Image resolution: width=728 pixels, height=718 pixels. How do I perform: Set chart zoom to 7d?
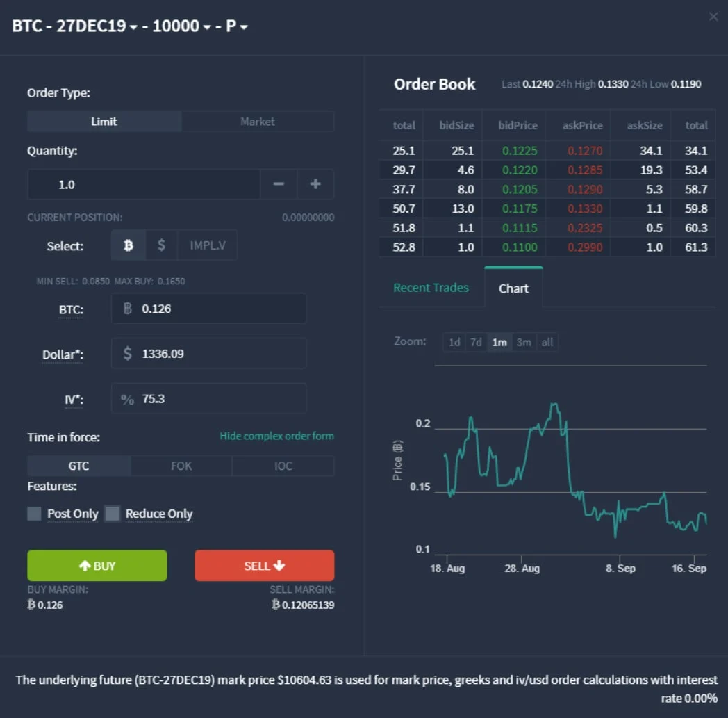pos(476,342)
